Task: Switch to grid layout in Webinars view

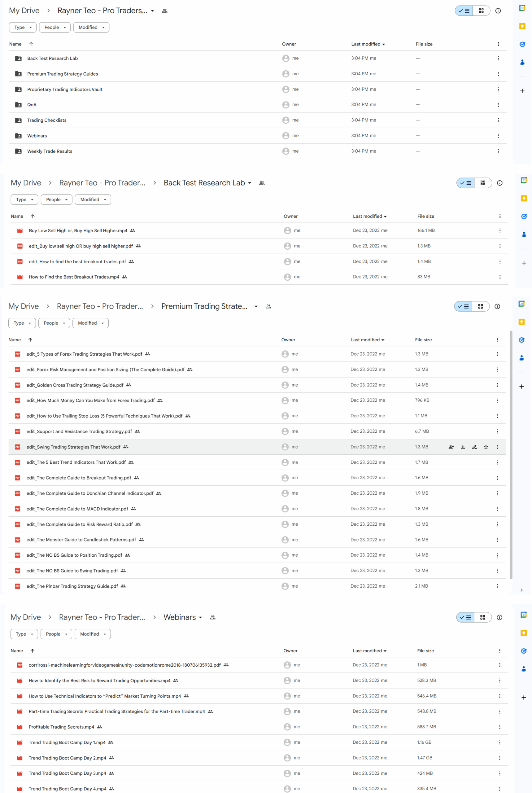Action: pyautogui.click(x=482, y=617)
